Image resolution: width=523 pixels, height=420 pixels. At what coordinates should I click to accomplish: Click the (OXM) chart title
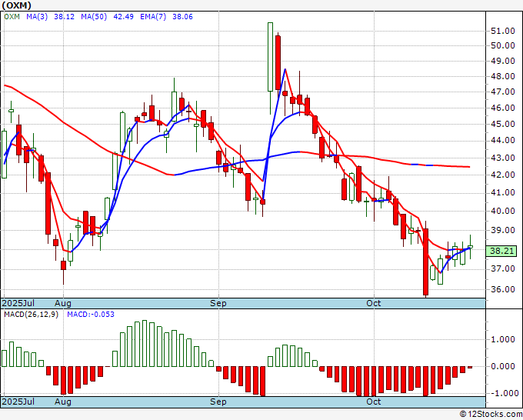[16, 5]
